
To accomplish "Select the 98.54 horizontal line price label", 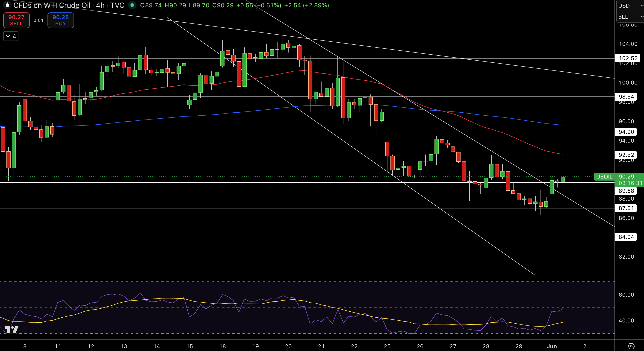I will coord(626,97).
